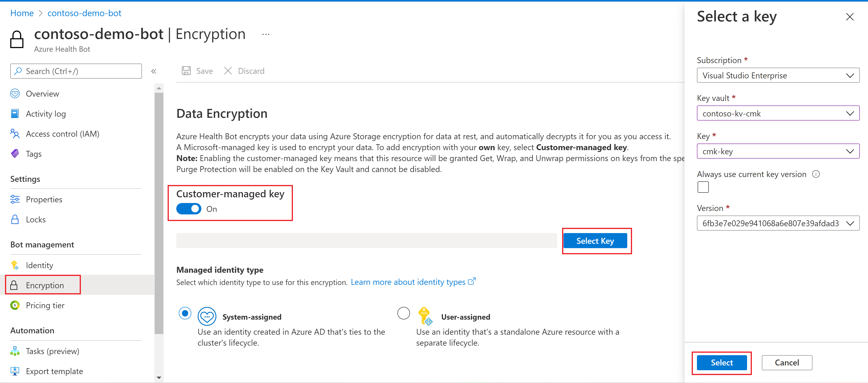Viewport: 868px width, 383px height.
Task: Click the empty key identifier field
Action: (x=366, y=241)
